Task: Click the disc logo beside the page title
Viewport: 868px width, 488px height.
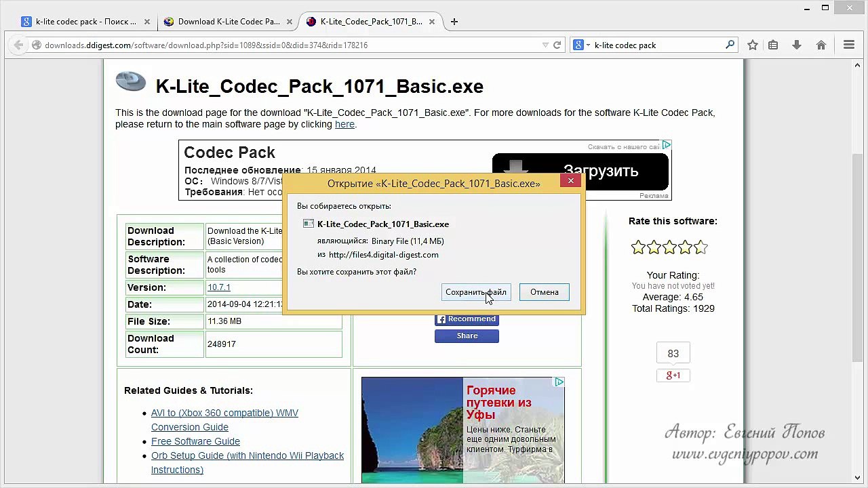Action: [x=131, y=81]
